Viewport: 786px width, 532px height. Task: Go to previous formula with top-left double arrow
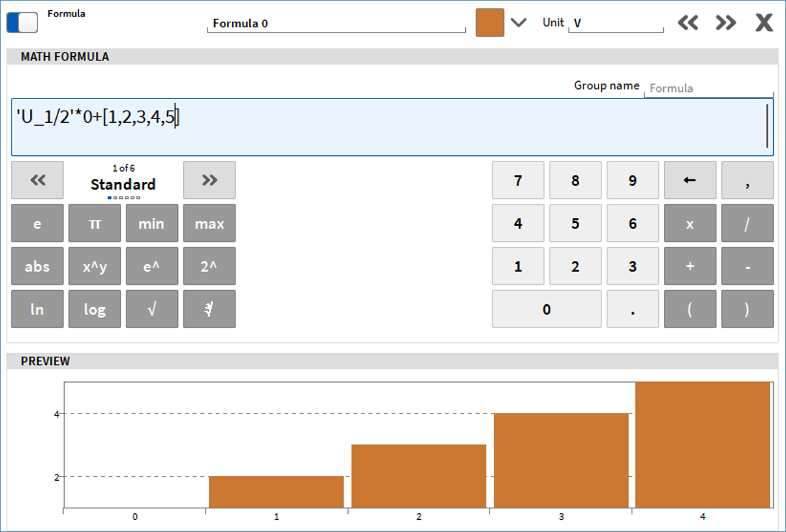coord(688,23)
